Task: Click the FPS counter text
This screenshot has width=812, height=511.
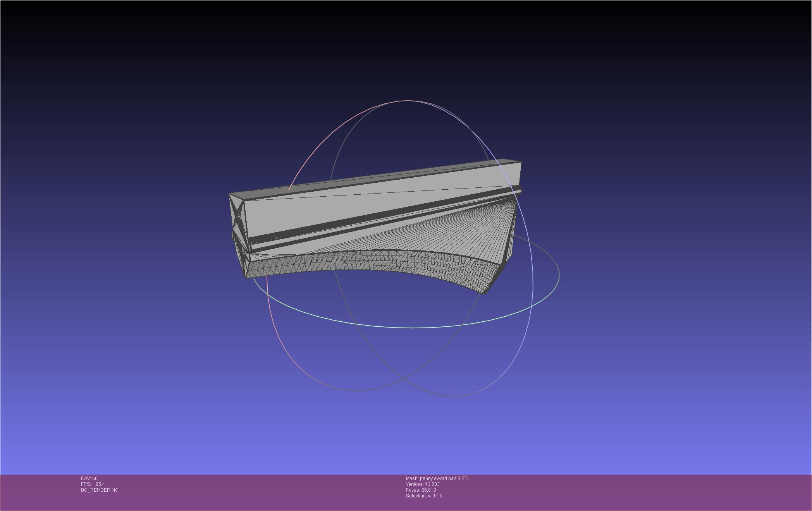Action: coord(93,484)
